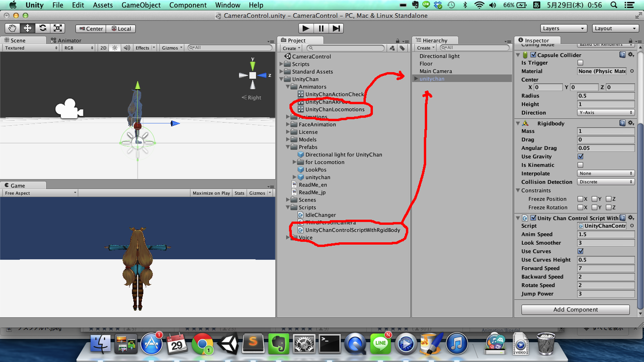The image size is (644, 362).
Task: Expand the Standard Assets folder
Action: 282,72
